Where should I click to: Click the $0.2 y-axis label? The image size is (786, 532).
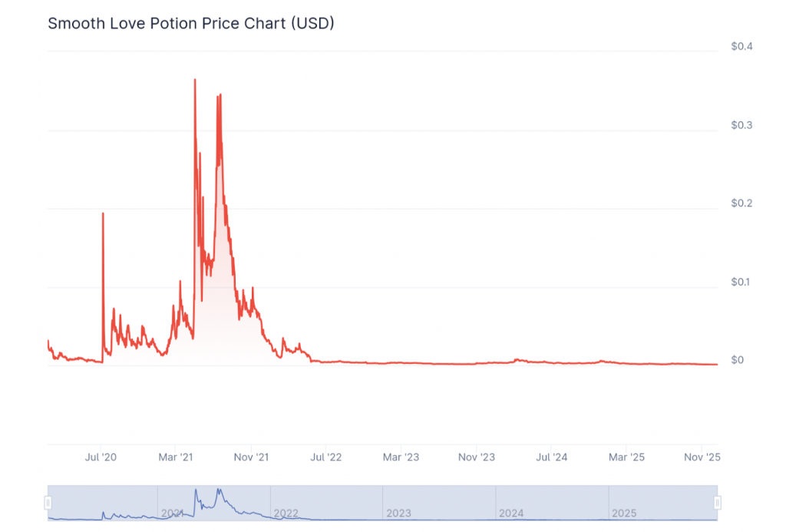coord(741,203)
